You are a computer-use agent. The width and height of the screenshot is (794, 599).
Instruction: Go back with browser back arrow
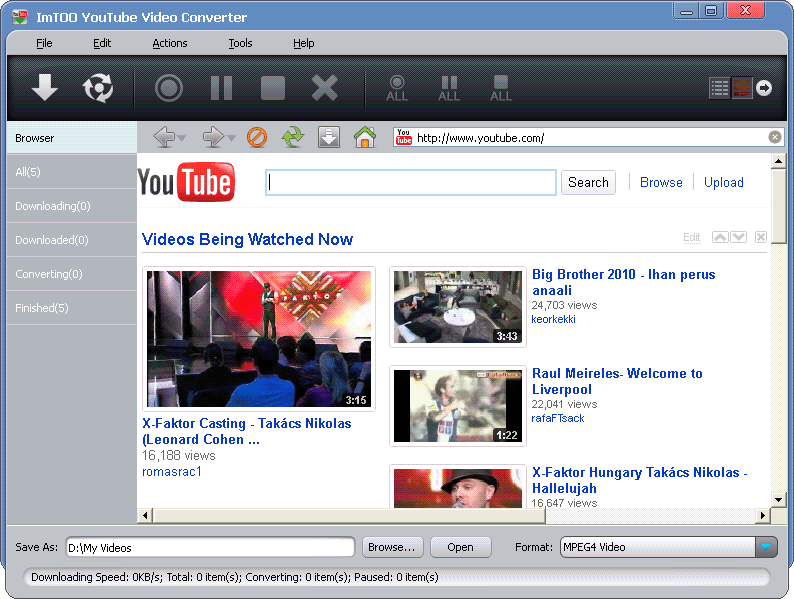[x=164, y=137]
